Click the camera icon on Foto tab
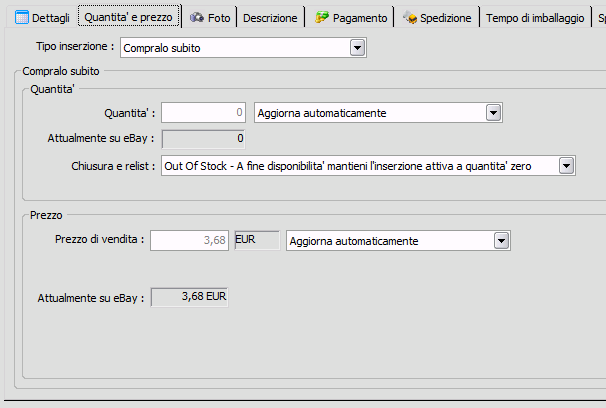606x408 pixels. click(x=197, y=17)
